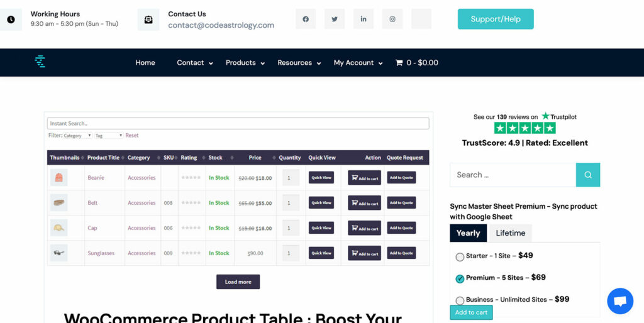The width and height of the screenshot is (644, 323).
Task: Sort table by SKU column
Action: point(169,158)
